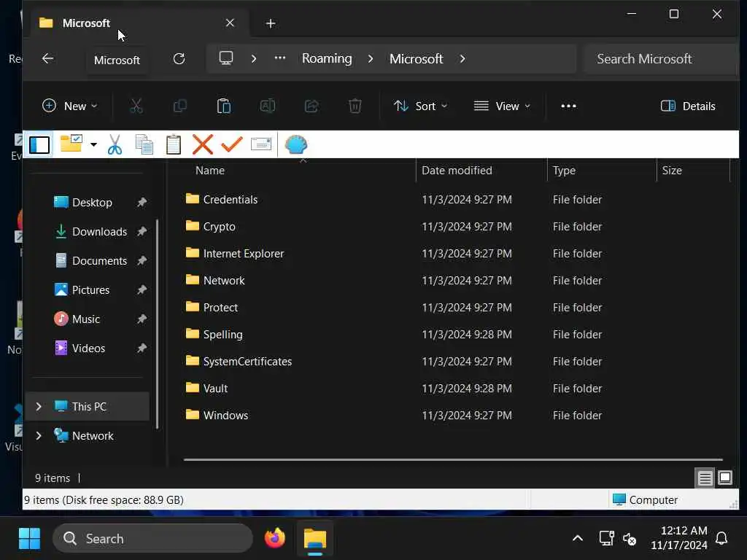Toggle the Details pane button
Viewport: 747px width, 560px height.
[688, 106]
